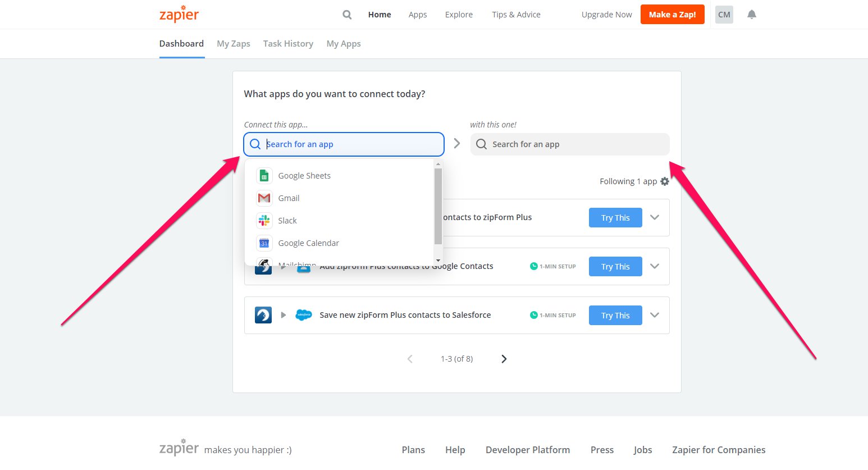Screen dimensions: 868x470
Task: Select the Google Calendar icon in dropdown
Action: pyautogui.click(x=264, y=243)
